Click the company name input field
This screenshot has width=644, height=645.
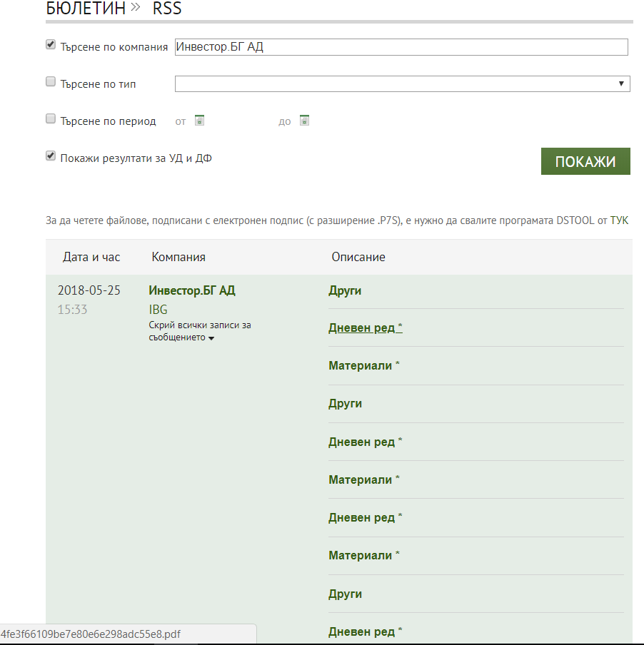coord(401,47)
